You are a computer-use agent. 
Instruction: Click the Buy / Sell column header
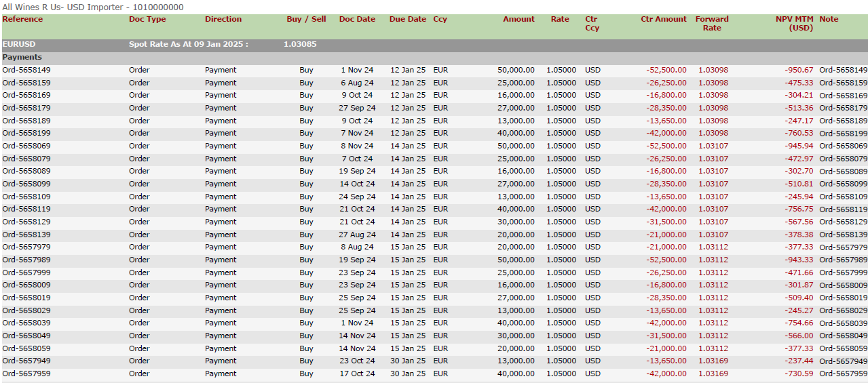click(306, 19)
